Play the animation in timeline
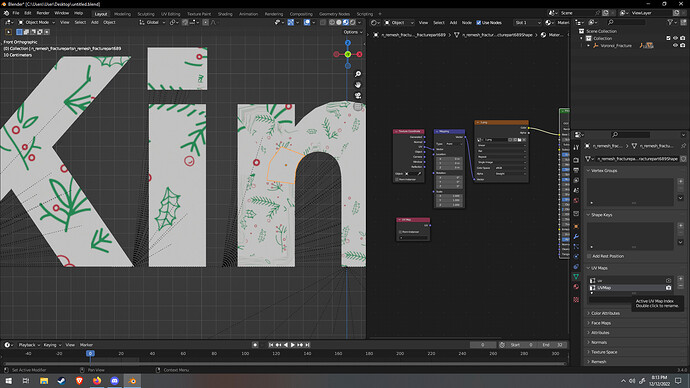This screenshot has height=388, width=690. 293,345
